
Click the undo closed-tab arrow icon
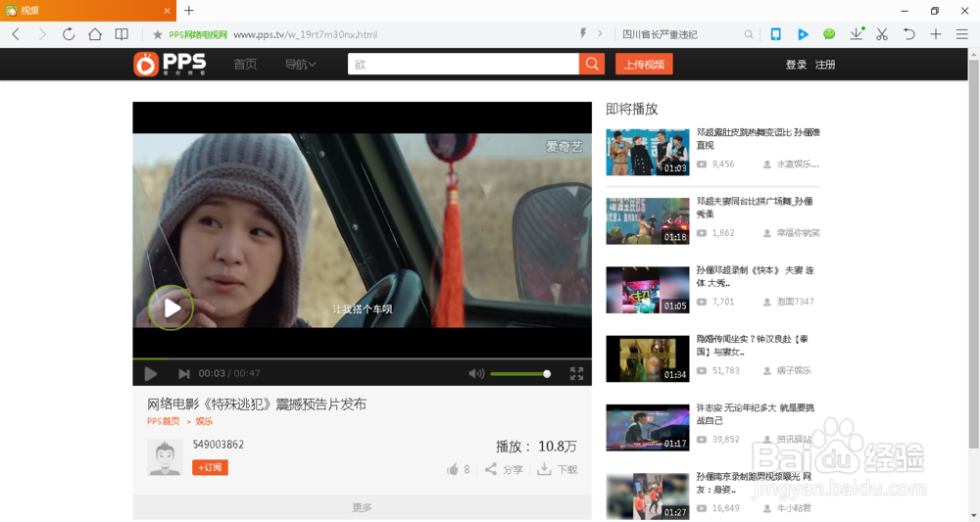(908, 34)
